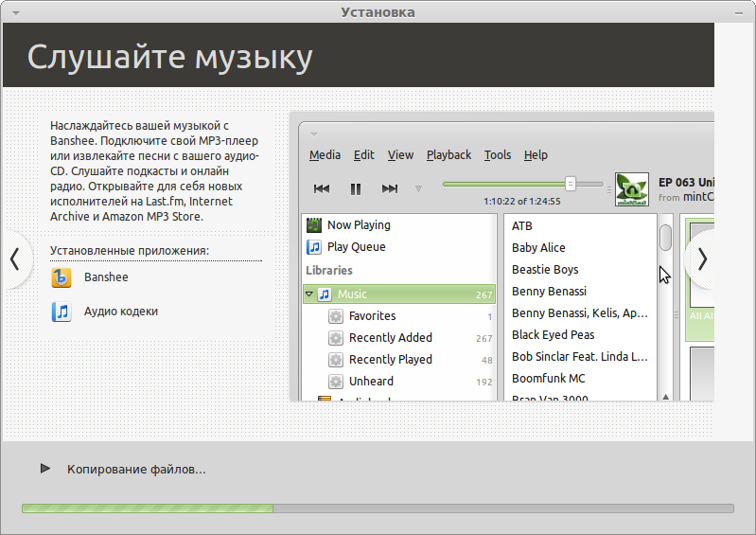Select Bob Sinclar Feat. Linda L... row
756x535 pixels.
click(580, 356)
